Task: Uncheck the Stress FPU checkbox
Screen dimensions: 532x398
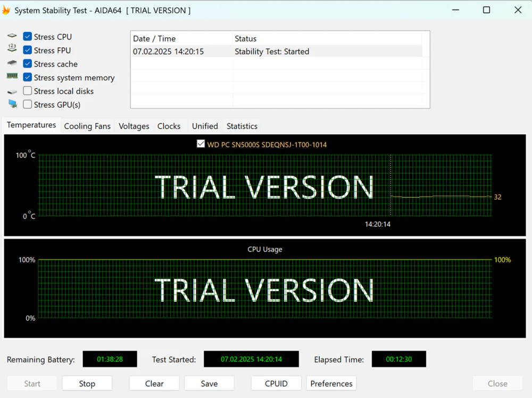Action: (28, 50)
